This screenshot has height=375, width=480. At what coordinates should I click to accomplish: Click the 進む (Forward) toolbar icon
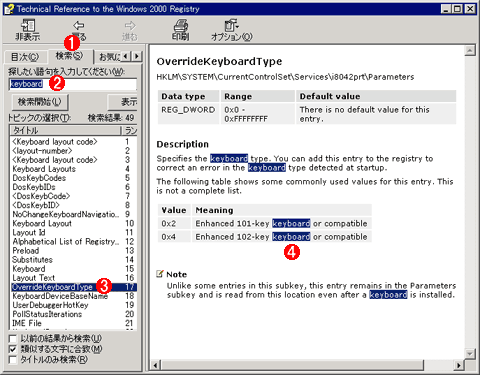(x=130, y=30)
